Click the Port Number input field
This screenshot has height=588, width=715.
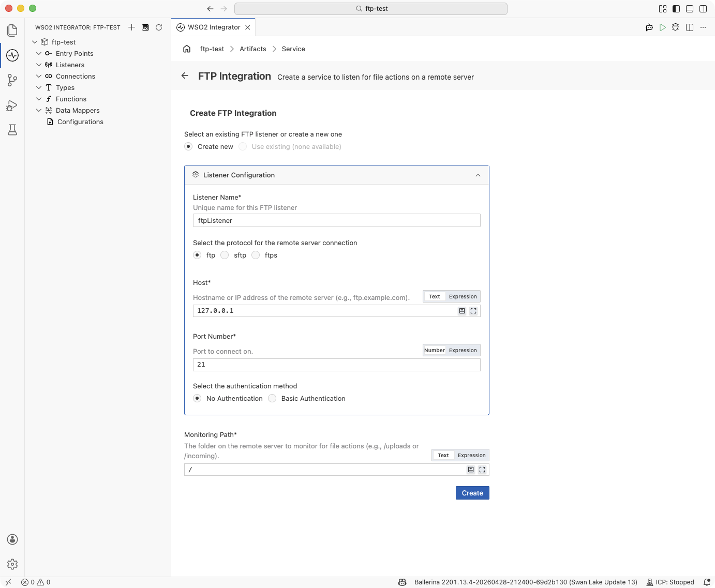point(337,365)
